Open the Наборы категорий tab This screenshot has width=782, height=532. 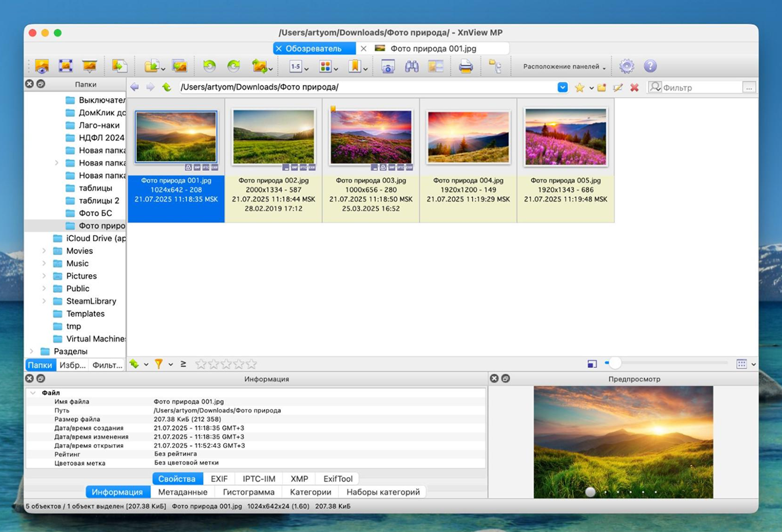click(x=383, y=492)
